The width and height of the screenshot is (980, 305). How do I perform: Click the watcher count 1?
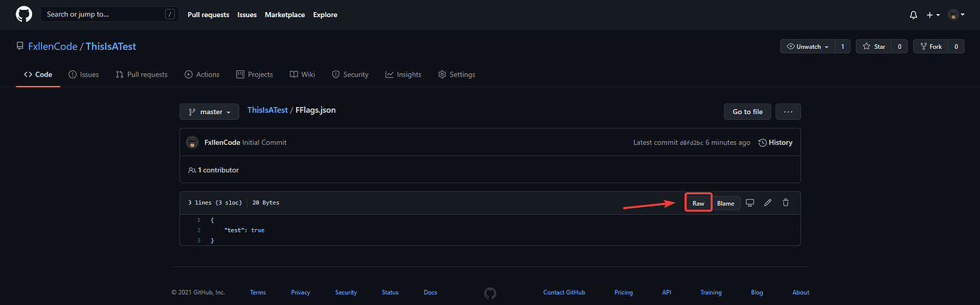[x=843, y=47]
